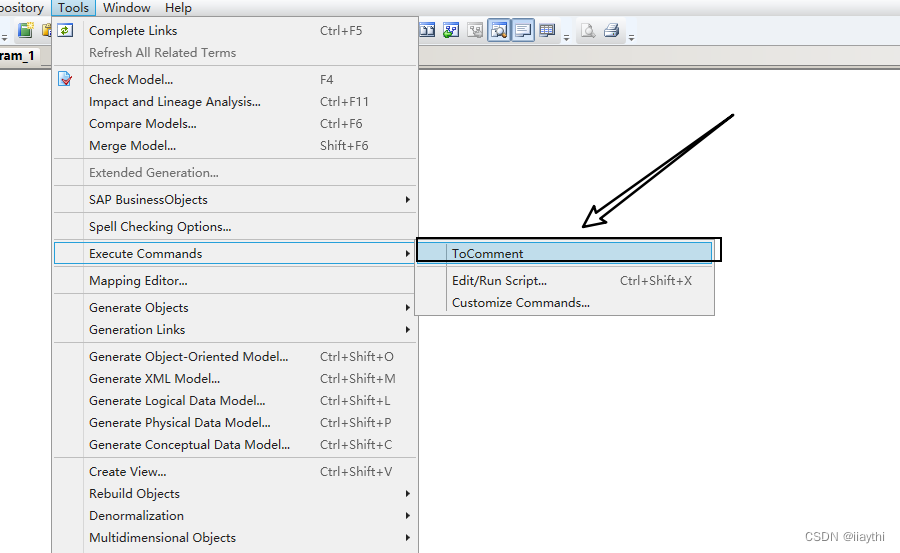Toggle the highlighted magnifier browser view button

click(499, 31)
